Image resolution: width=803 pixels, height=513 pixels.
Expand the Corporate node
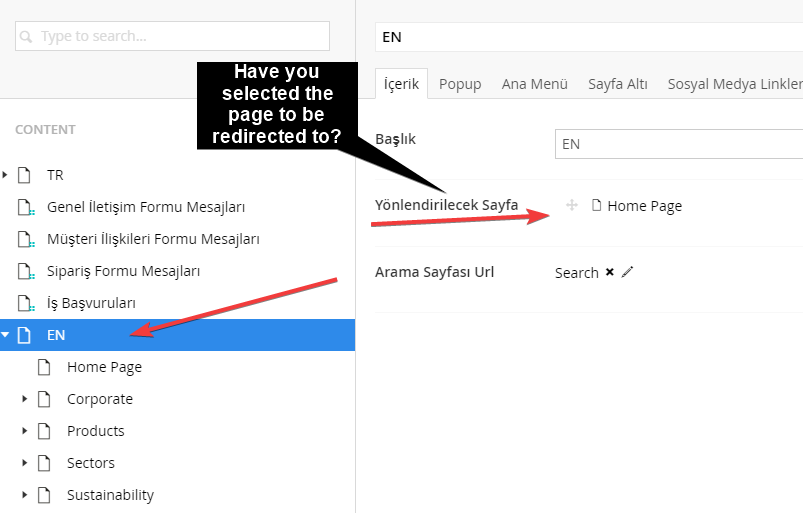click(24, 399)
